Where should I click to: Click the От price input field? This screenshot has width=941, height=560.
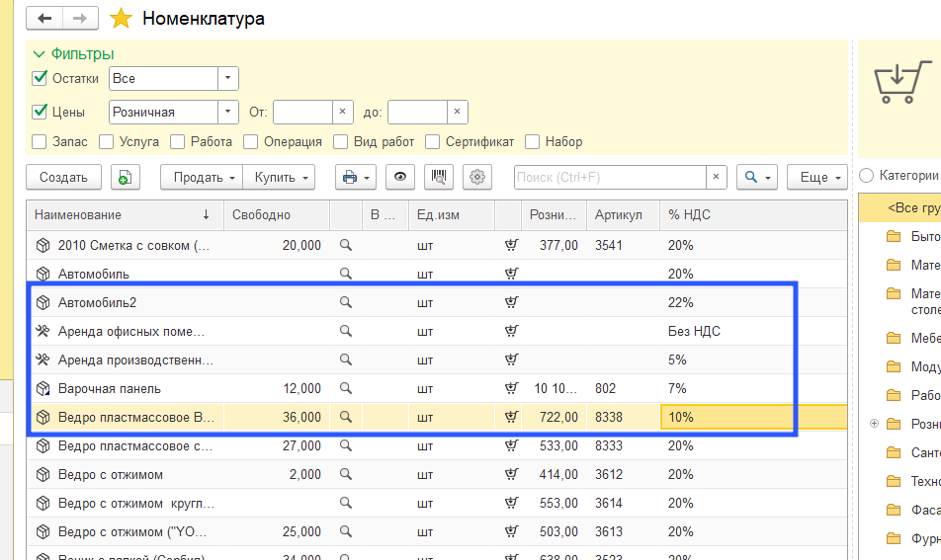tap(303, 112)
